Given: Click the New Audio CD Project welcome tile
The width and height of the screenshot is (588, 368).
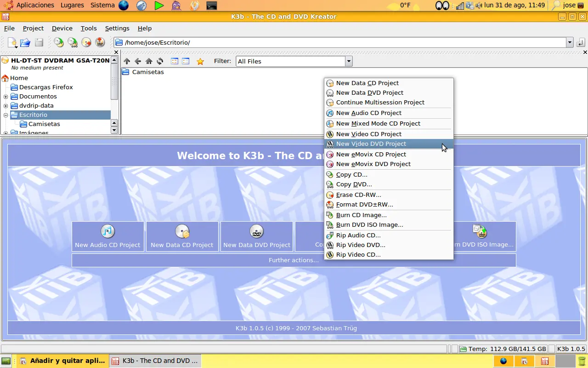Looking at the screenshot, I should click(108, 236).
